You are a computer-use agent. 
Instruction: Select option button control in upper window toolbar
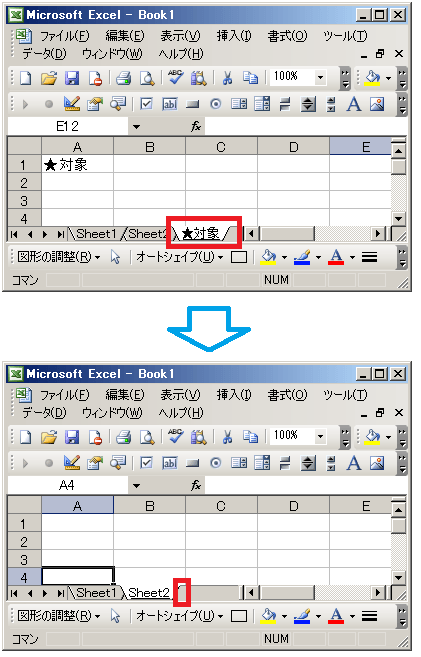click(216, 104)
